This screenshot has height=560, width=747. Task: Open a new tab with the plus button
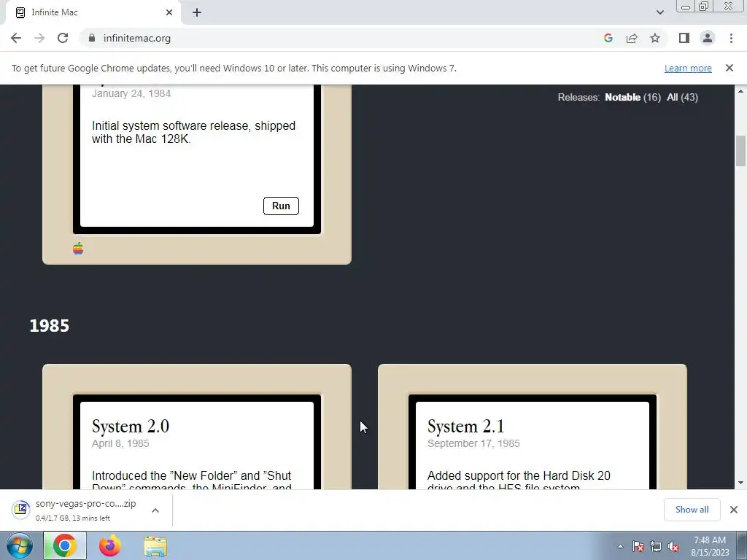tap(197, 12)
